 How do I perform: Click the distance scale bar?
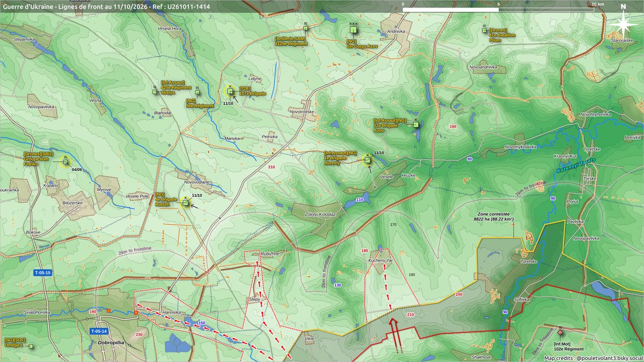(498, 10)
